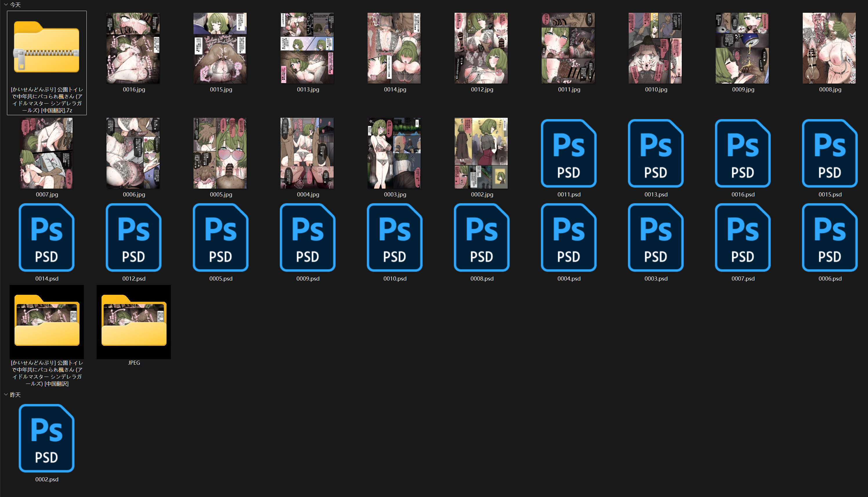The image size is (868, 497).
Task: Select the 7z archive file icon
Action: click(x=47, y=47)
